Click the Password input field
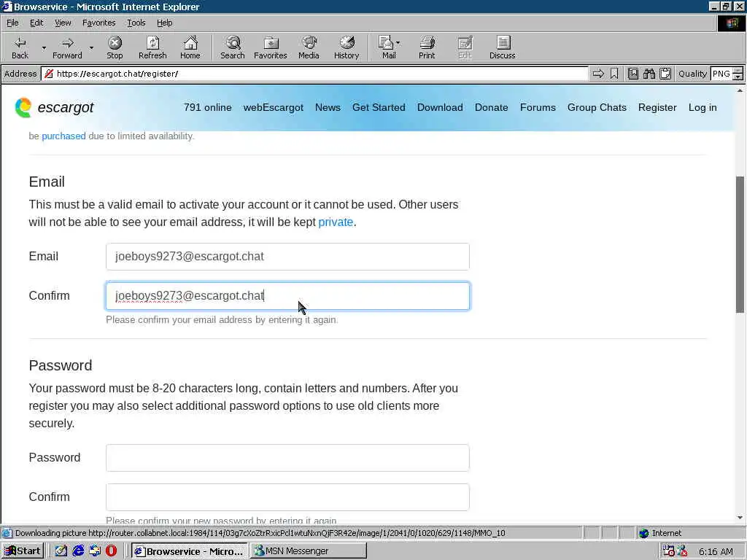The image size is (747, 560). pos(287,458)
